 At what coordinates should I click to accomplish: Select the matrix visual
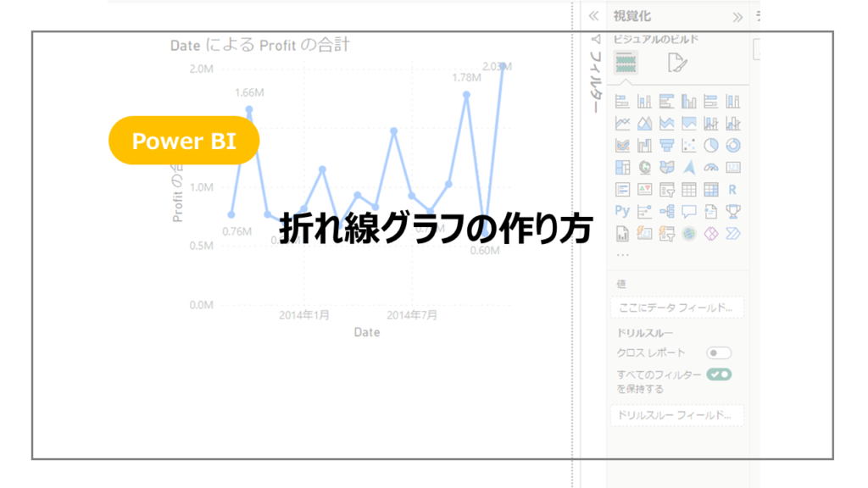(711, 188)
